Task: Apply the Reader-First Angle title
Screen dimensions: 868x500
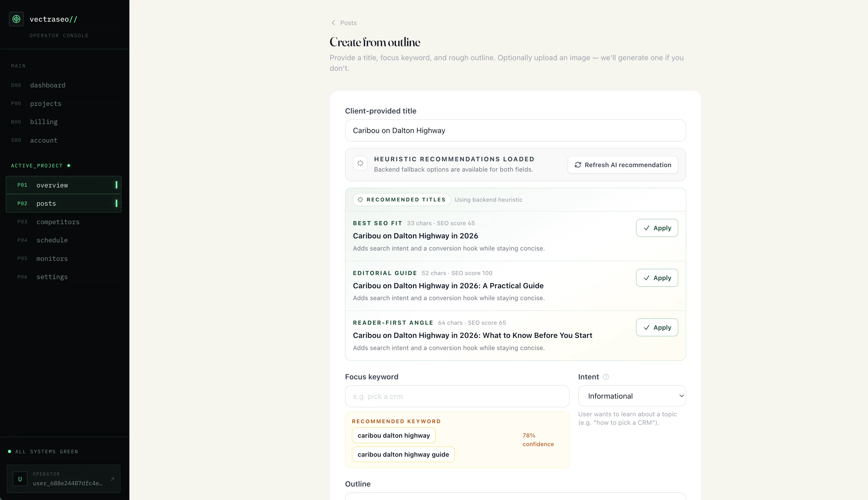Action: 657,328
